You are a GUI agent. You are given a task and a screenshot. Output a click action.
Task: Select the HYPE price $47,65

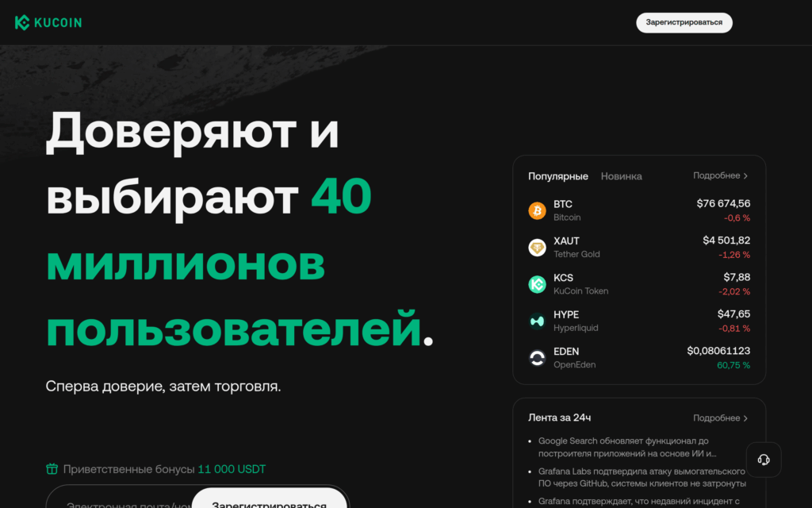tap(733, 314)
